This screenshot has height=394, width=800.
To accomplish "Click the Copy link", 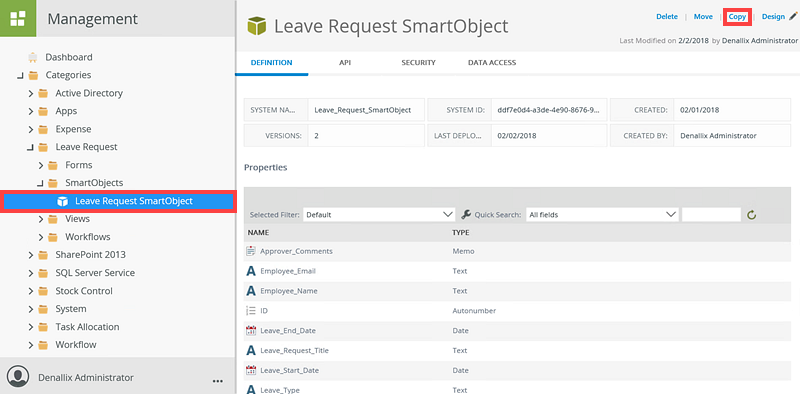I will (x=737, y=17).
